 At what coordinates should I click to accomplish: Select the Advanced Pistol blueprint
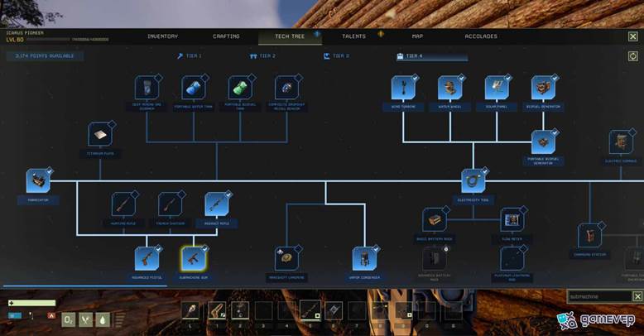(x=147, y=259)
